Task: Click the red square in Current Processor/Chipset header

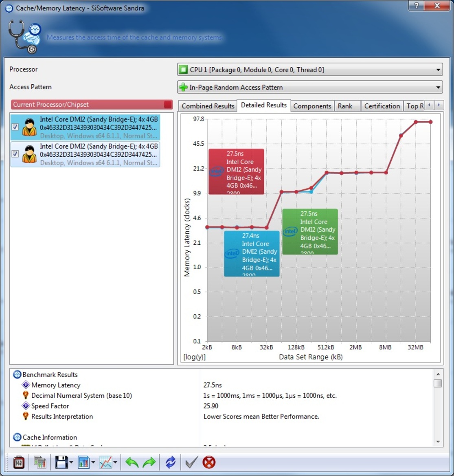Action: pyautogui.click(x=167, y=104)
